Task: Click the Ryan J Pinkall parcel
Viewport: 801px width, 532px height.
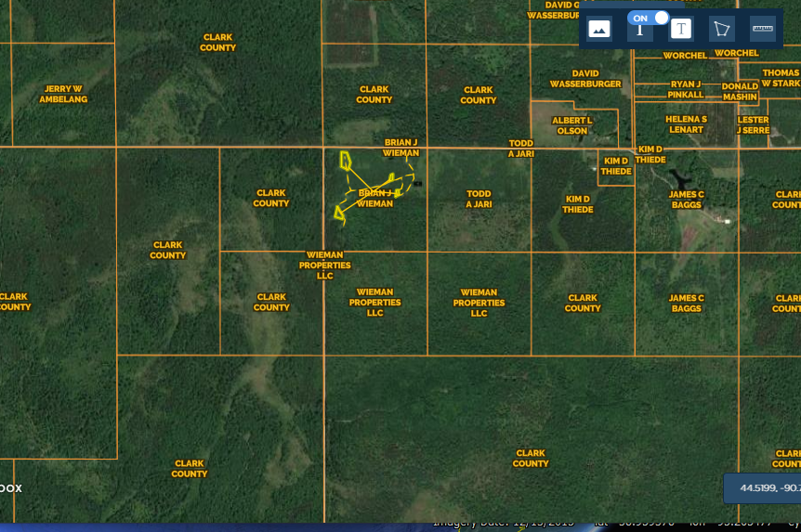Action: 686,89
